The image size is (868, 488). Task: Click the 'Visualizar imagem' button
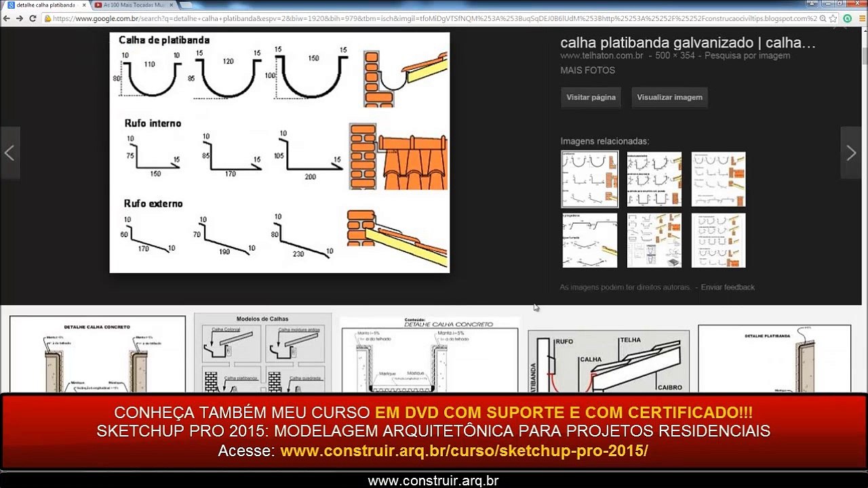[669, 97]
